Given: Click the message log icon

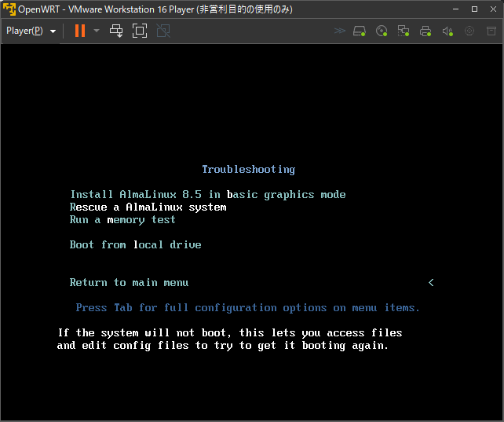Looking at the screenshot, I should [491, 31].
